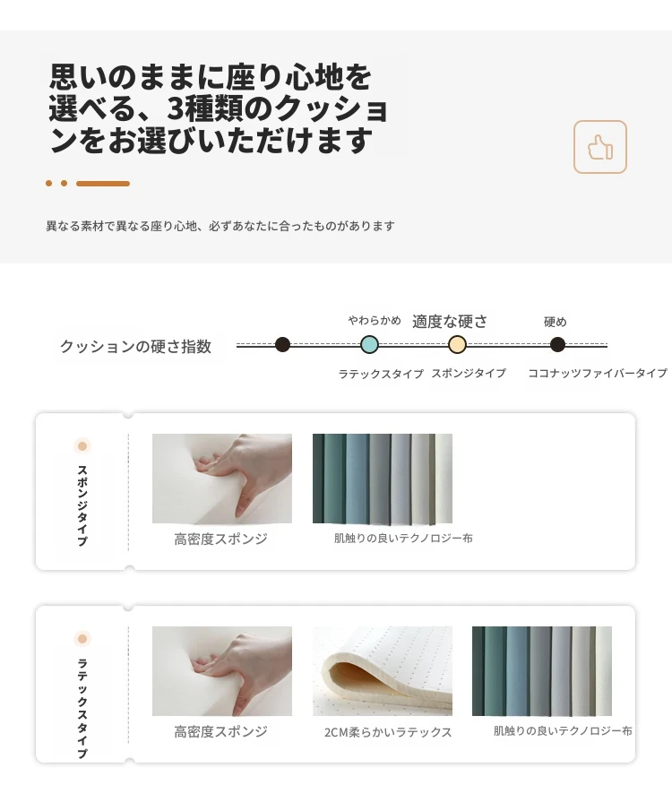The width and height of the screenshot is (672, 785).
Task: Click the orange dot above スポンジタイプ label
Action: [x=82, y=445]
